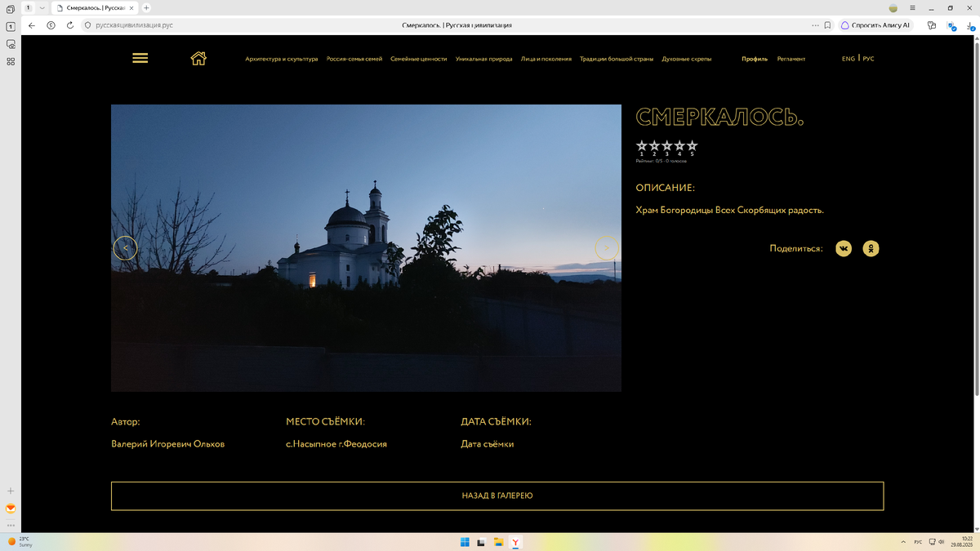Screen dimensions: 980x551
Task: Open the screenshot tool in the sidebar
Action: click(x=11, y=44)
